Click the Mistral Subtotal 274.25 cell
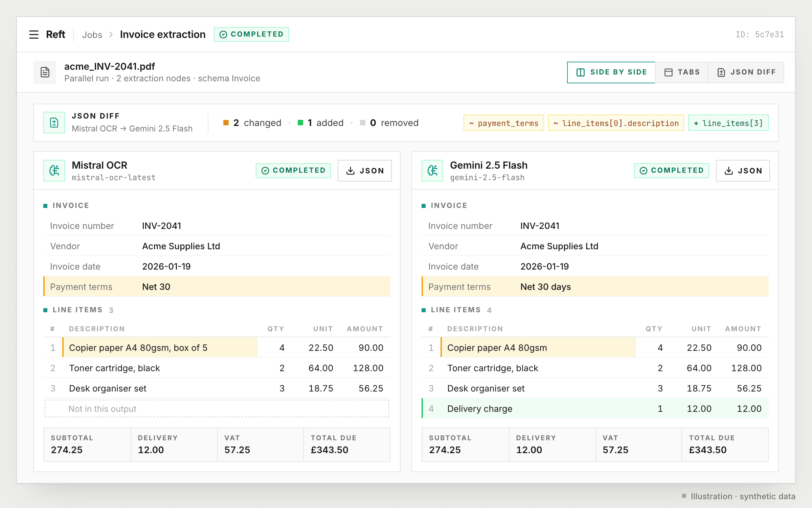The image size is (812, 508). 87,445
